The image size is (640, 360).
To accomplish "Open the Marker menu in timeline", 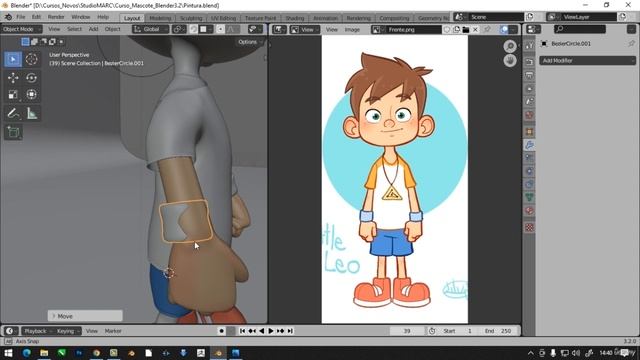I will [x=113, y=331].
